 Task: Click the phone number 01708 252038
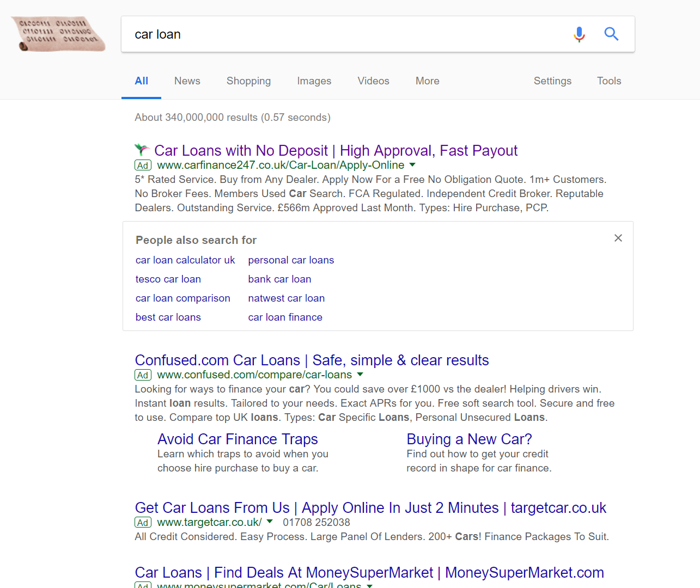click(x=316, y=523)
